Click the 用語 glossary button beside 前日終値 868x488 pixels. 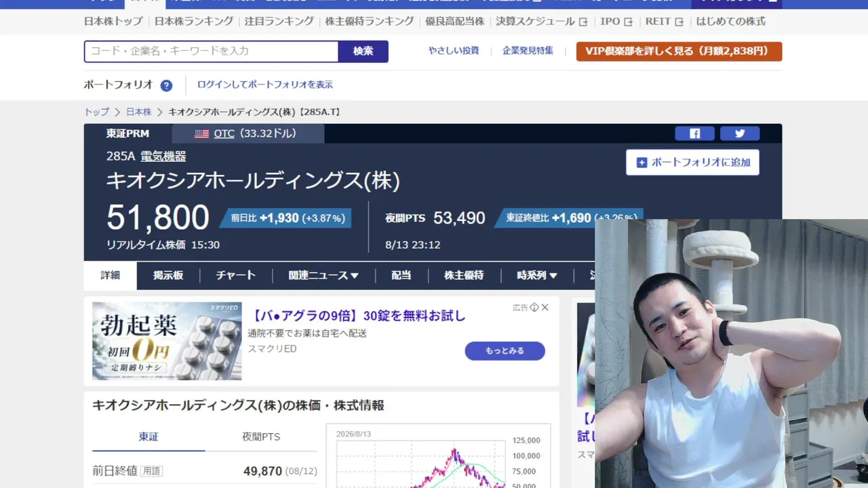click(152, 471)
